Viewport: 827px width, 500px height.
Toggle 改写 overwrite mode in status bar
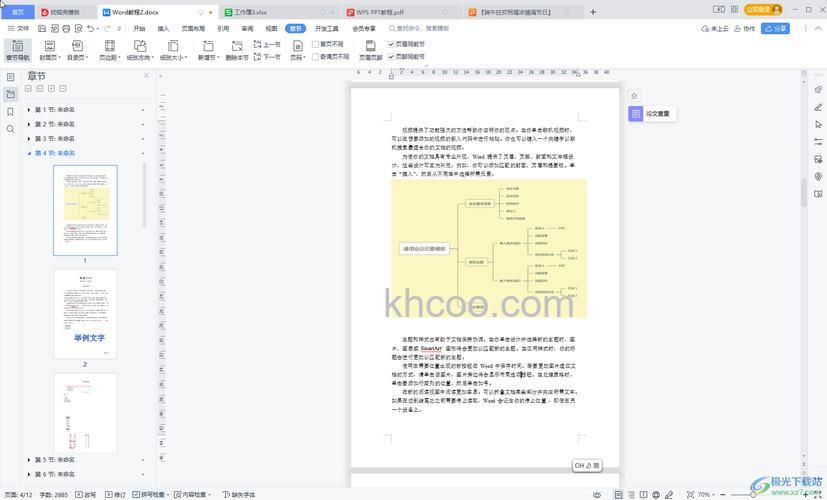[85, 495]
